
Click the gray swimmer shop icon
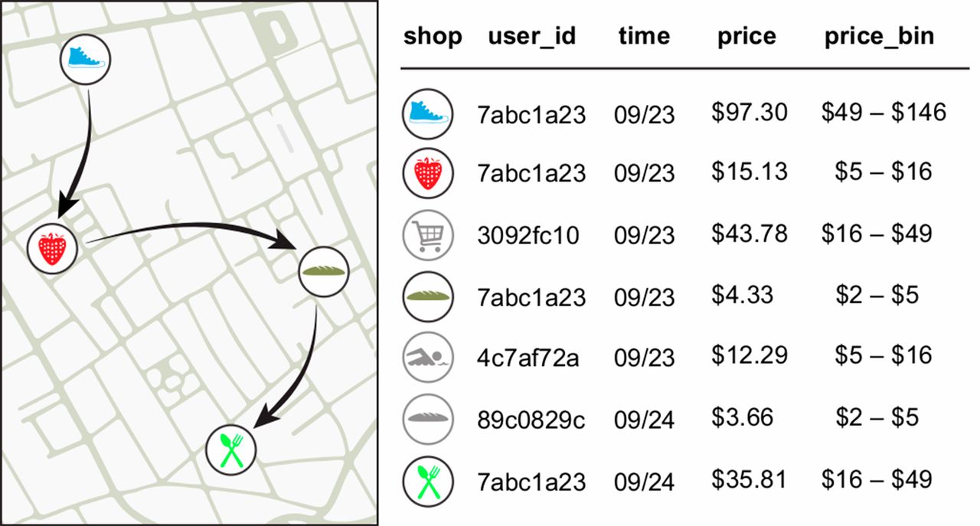pos(428,357)
